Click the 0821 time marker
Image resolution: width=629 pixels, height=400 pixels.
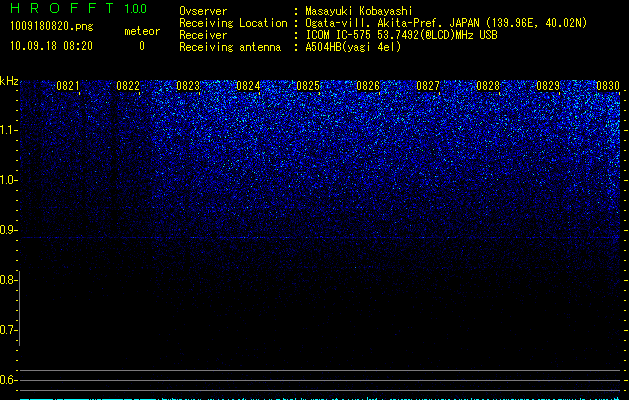point(67,86)
